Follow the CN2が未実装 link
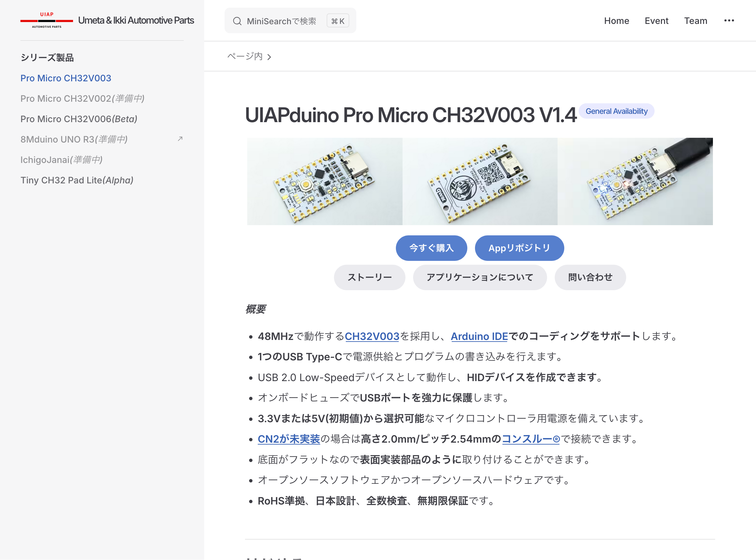756x560 pixels. [x=288, y=438]
